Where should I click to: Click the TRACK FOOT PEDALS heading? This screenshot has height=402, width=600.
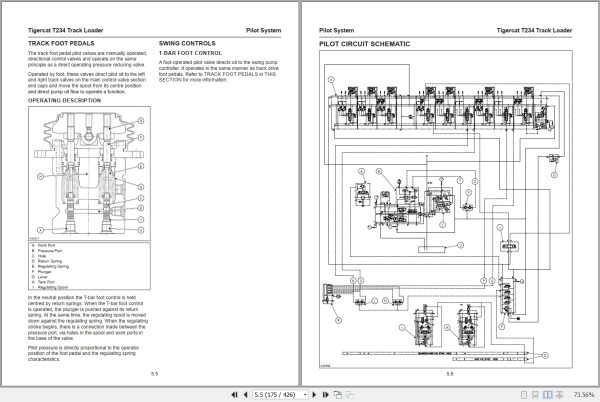pos(61,43)
